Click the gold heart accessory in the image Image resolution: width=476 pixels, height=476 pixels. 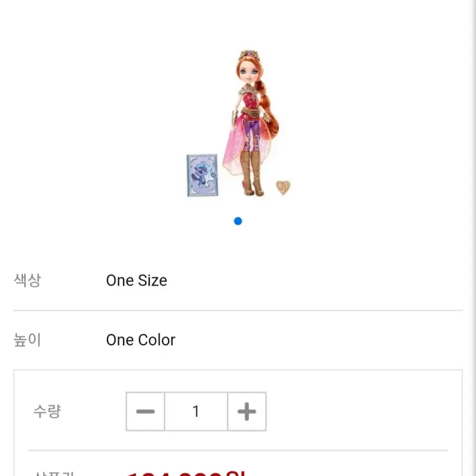tap(283, 187)
